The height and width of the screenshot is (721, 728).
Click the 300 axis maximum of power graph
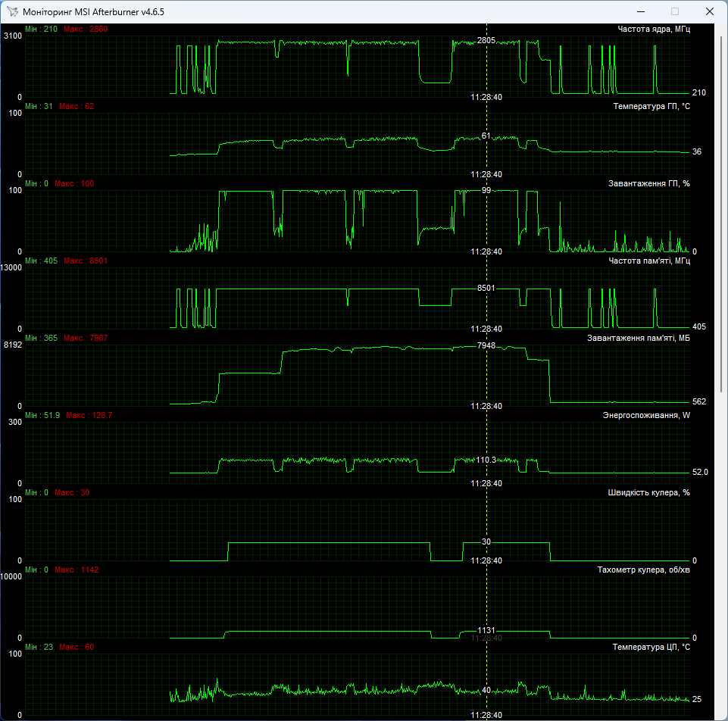click(x=15, y=422)
